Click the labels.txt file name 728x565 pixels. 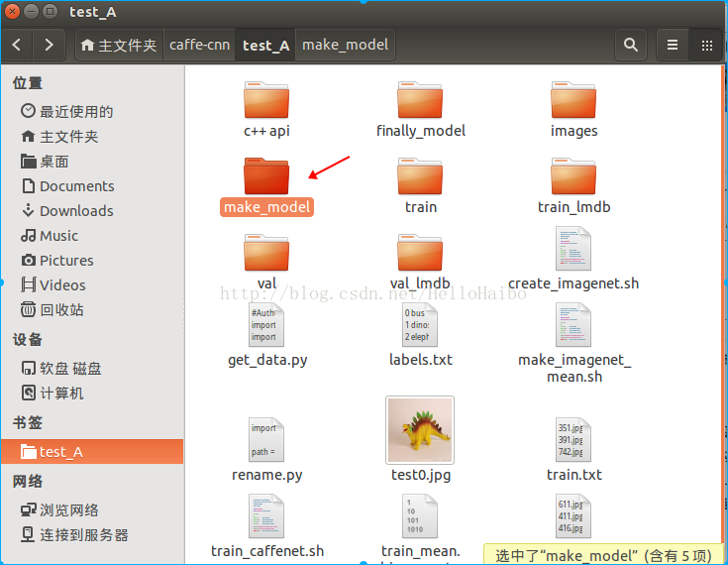click(x=421, y=360)
